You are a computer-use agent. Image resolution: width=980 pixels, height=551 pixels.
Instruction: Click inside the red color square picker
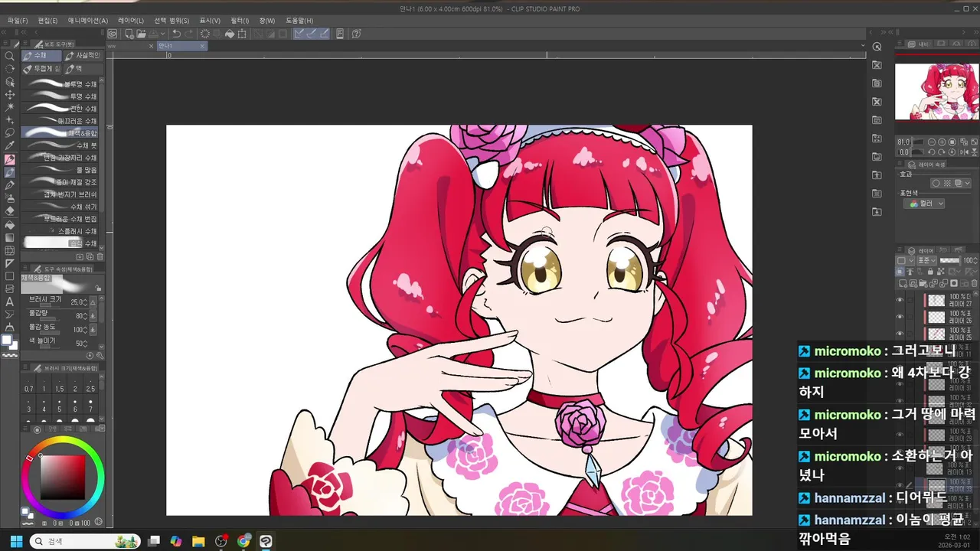pos(63,478)
